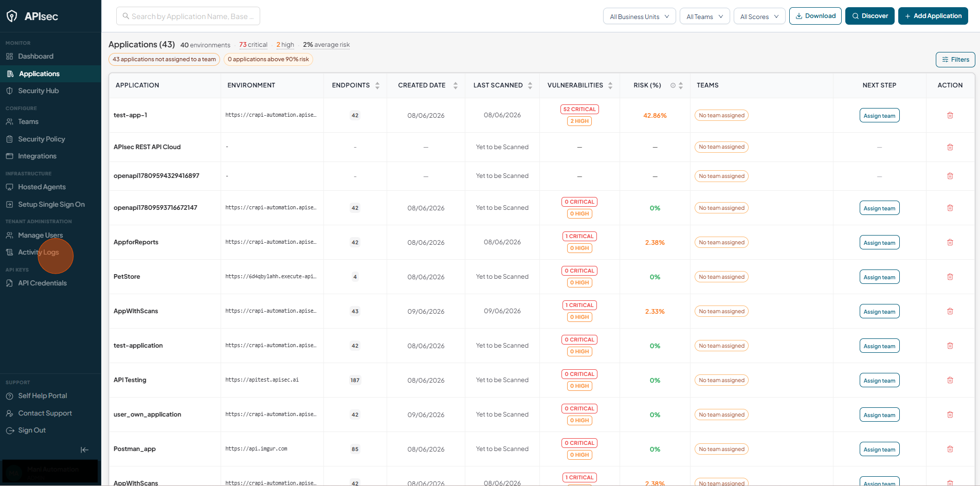Viewport: 980px width, 486px height.
Task: Assign team to Postman_app
Action: click(879, 449)
